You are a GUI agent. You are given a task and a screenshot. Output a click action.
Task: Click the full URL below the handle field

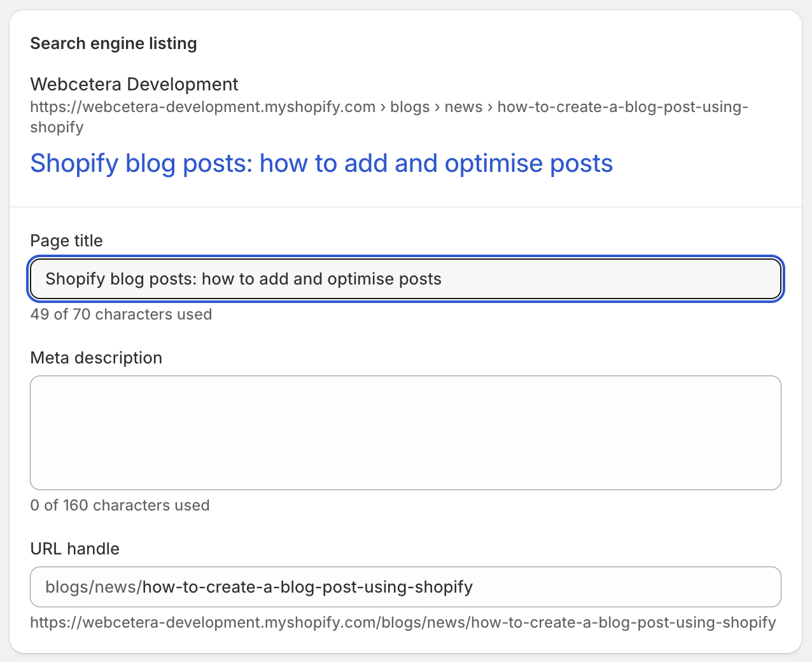pyautogui.click(x=403, y=623)
